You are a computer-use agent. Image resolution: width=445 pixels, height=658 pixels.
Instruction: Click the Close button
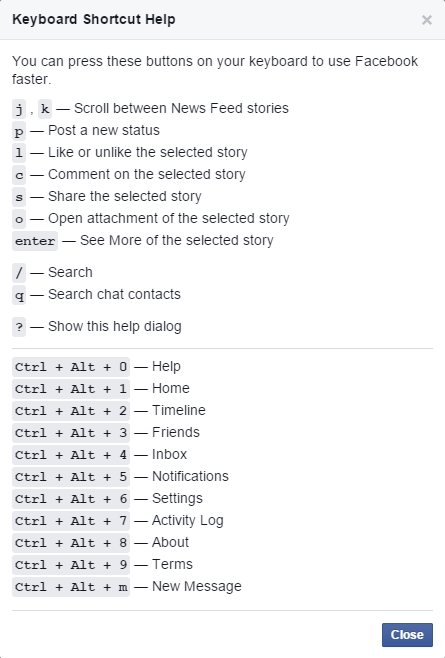(407, 634)
